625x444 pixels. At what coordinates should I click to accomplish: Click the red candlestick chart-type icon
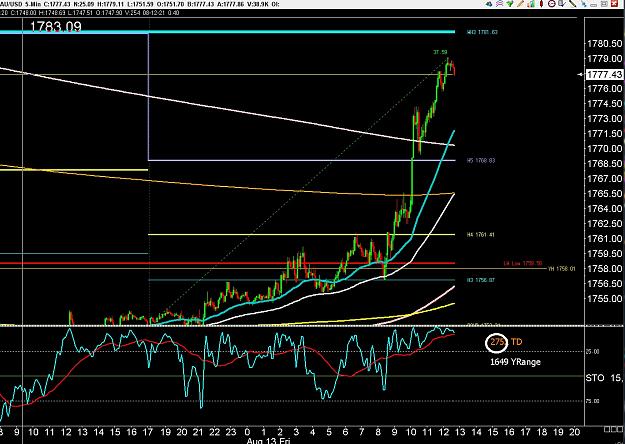pos(542,4)
